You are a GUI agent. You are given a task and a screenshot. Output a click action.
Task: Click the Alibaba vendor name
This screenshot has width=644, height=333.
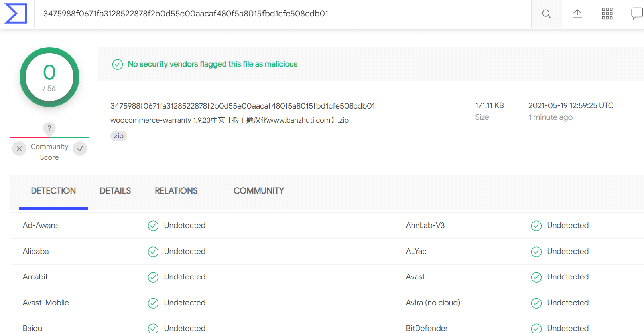click(x=35, y=251)
